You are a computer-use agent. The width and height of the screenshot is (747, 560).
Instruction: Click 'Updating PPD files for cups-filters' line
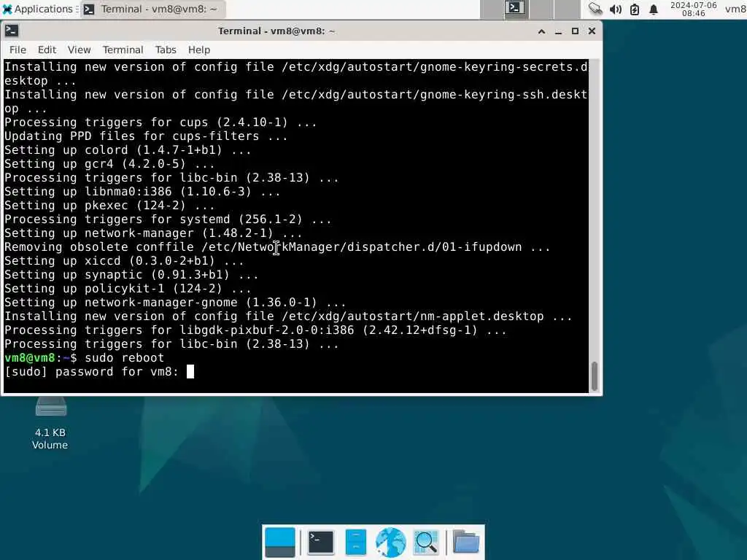point(146,136)
